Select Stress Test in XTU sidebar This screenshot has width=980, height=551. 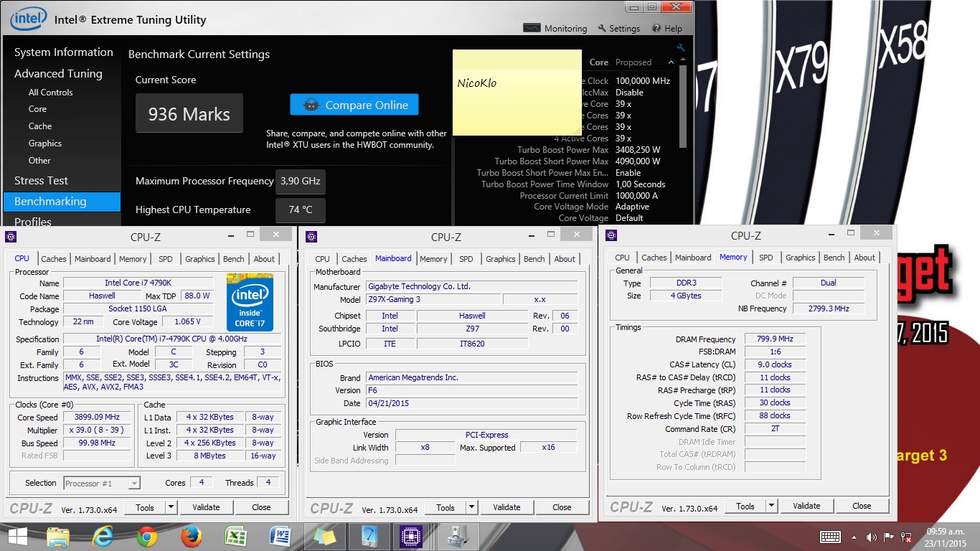click(x=41, y=181)
